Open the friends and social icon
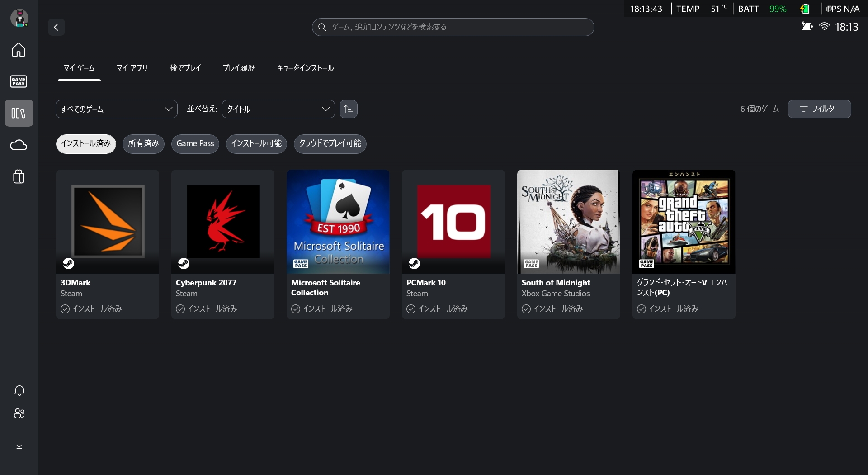868x475 pixels. tap(19, 414)
